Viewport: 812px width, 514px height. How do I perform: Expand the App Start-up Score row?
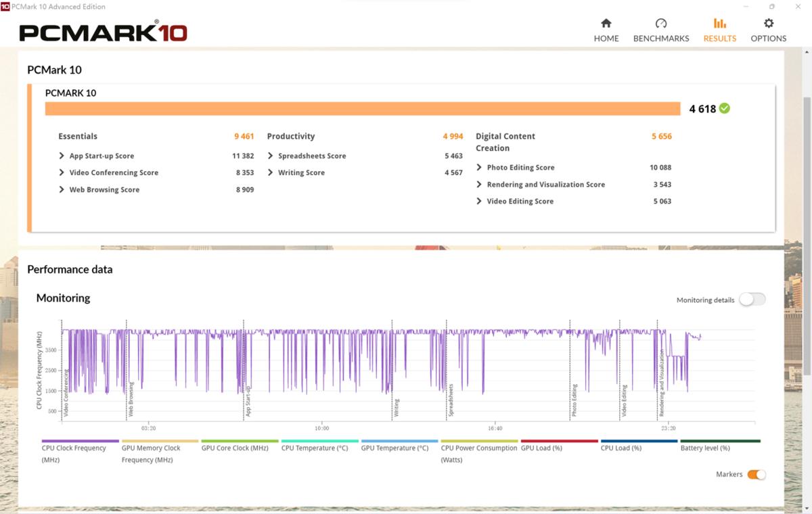coord(62,156)
